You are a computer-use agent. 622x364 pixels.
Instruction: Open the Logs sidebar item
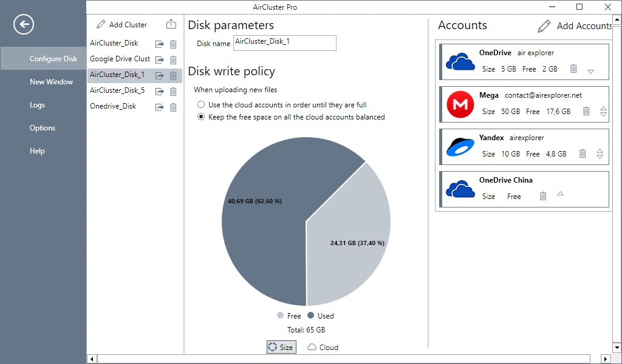click(x=37, y=105)
